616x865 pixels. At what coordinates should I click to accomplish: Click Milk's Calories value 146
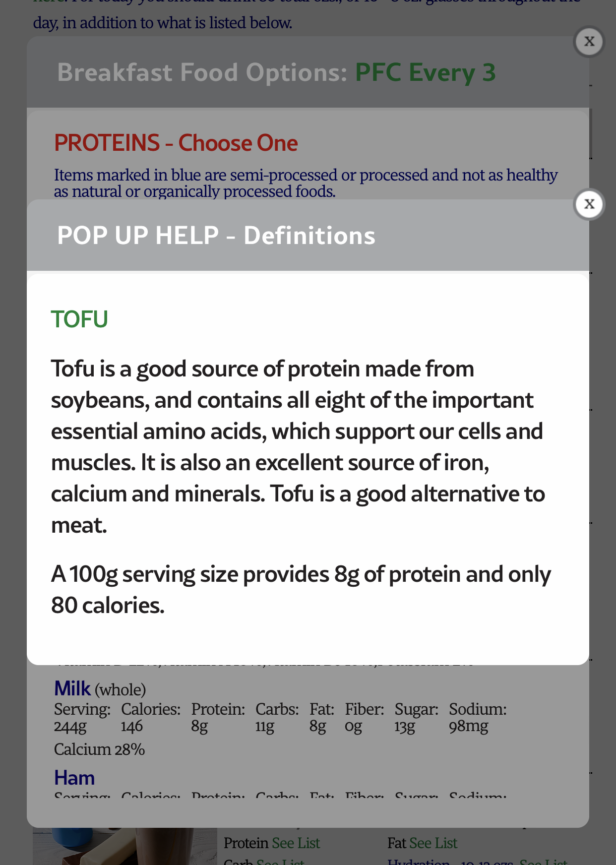pyautogui.click(x=132, y=726)
